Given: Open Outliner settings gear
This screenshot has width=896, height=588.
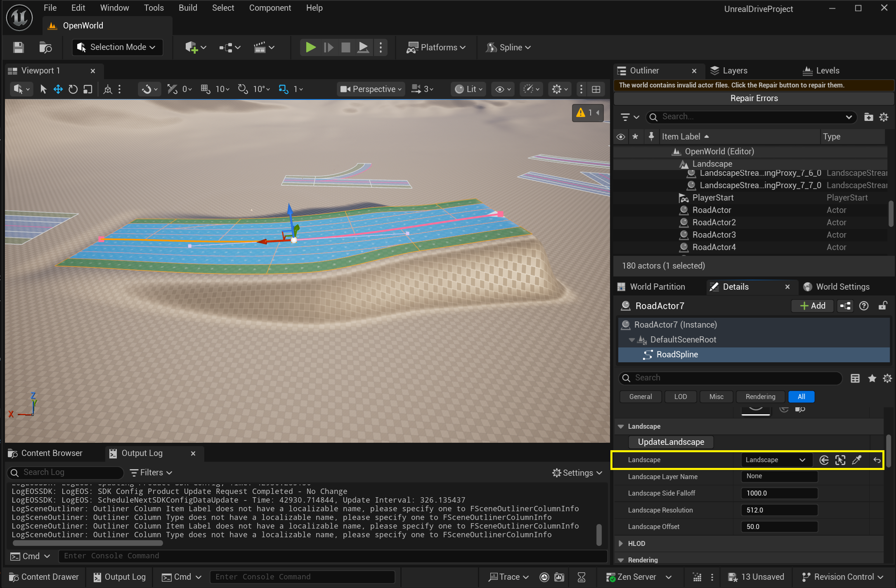Looking at the screenshot, I should pos(884,117).
